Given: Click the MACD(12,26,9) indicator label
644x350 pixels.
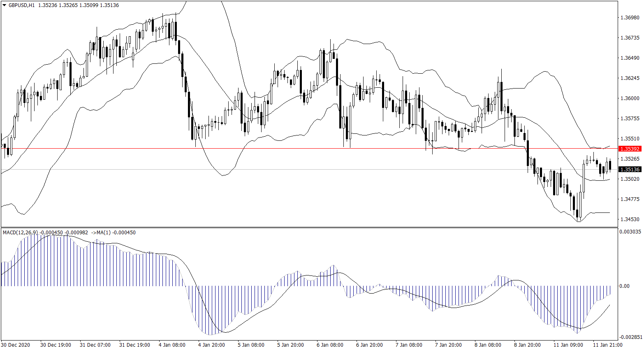Looking at the screenshot, I should [x=20, y=233].
